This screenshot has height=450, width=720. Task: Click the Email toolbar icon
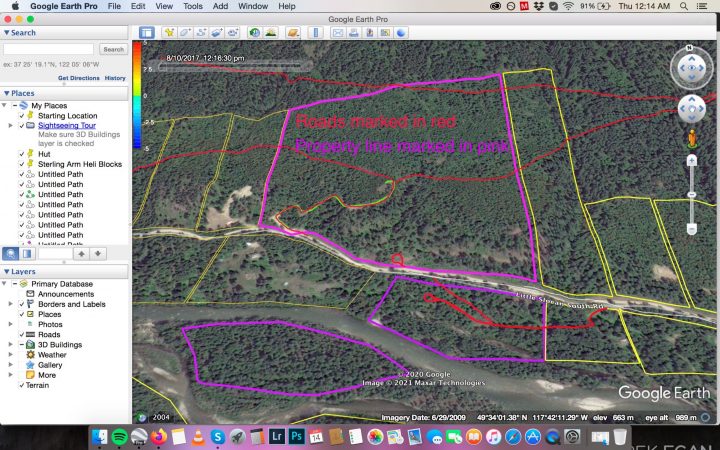pyautogui.click(x=338, y=33)
